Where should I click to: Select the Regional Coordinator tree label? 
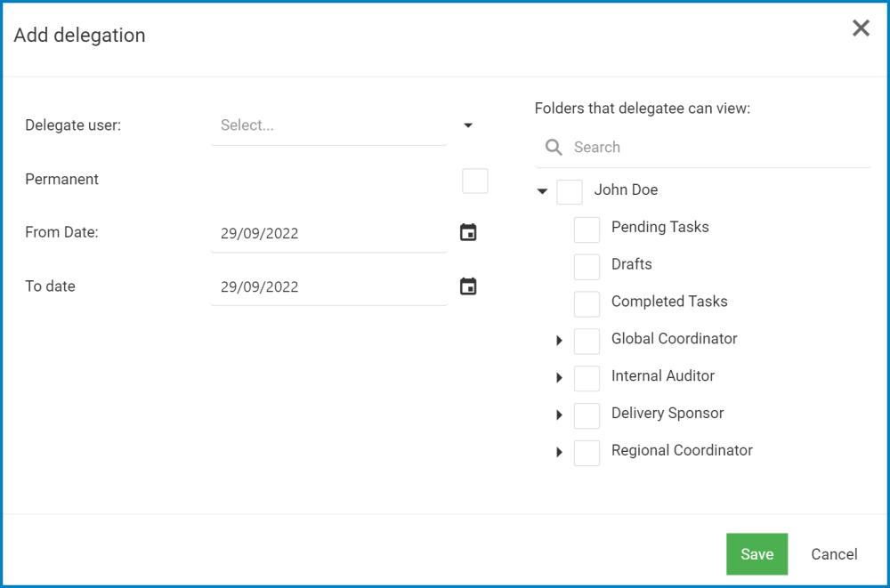[x=682, y=450]
